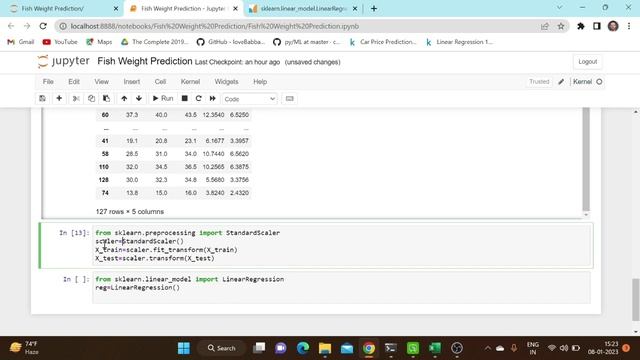
Task: Bookmark this page star icon
Action: (561, 26)
